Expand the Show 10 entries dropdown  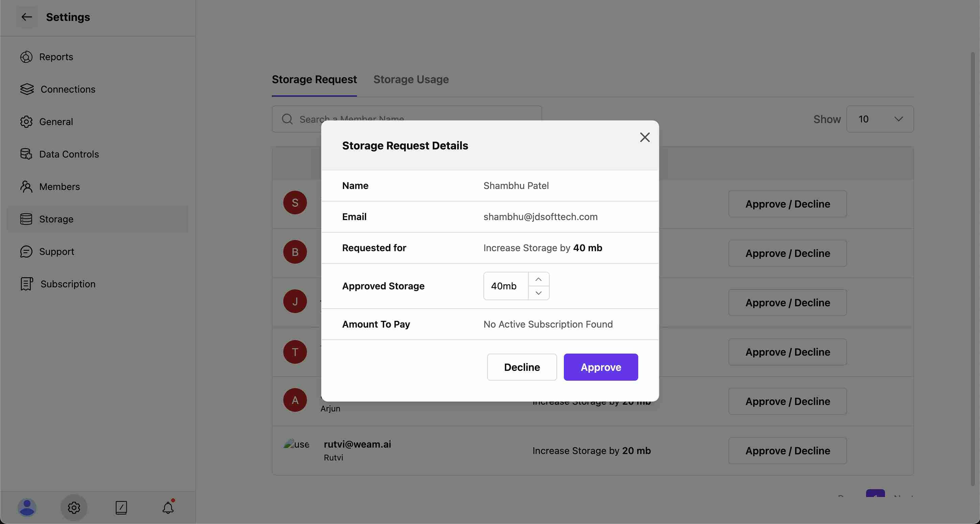880,119
